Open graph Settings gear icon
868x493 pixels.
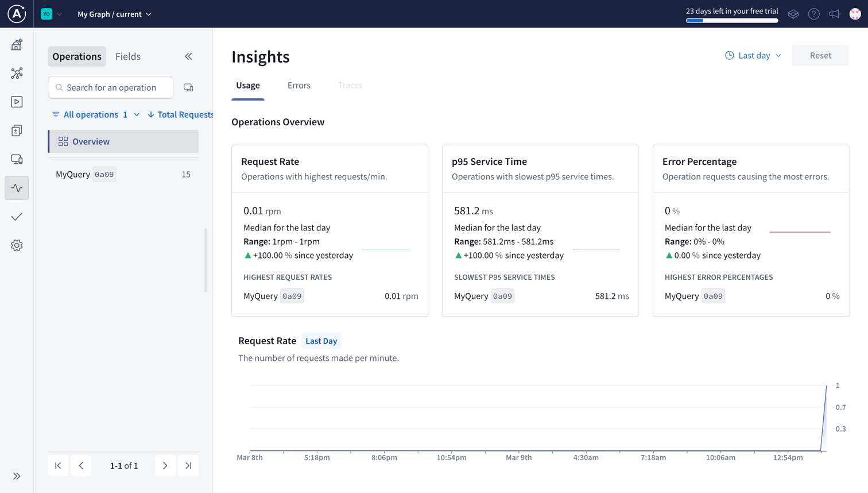(17, 245)
